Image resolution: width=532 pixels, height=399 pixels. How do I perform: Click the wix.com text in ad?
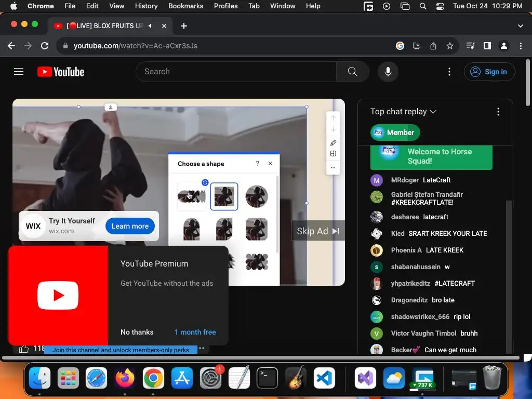tap(61, 231)
